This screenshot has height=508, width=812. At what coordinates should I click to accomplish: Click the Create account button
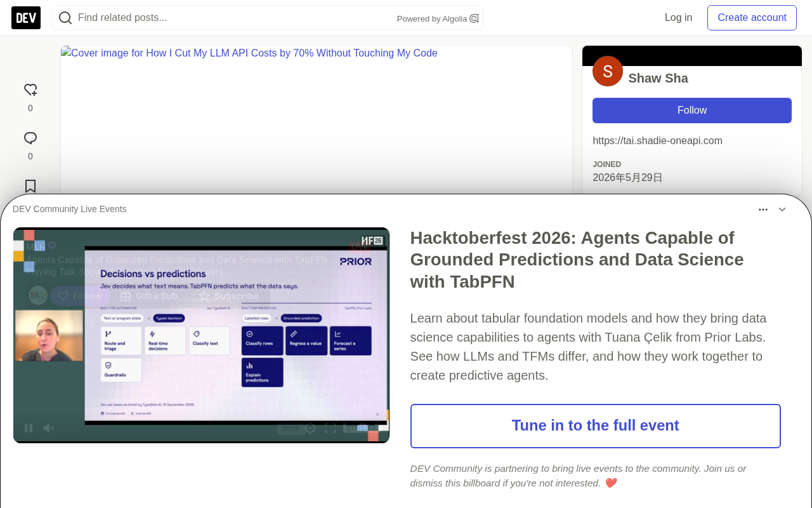pyautogui.click(x=752, y=18)
